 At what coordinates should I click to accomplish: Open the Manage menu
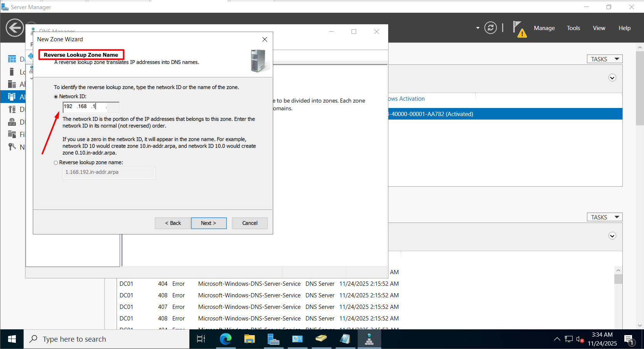(x=544, y=28)
